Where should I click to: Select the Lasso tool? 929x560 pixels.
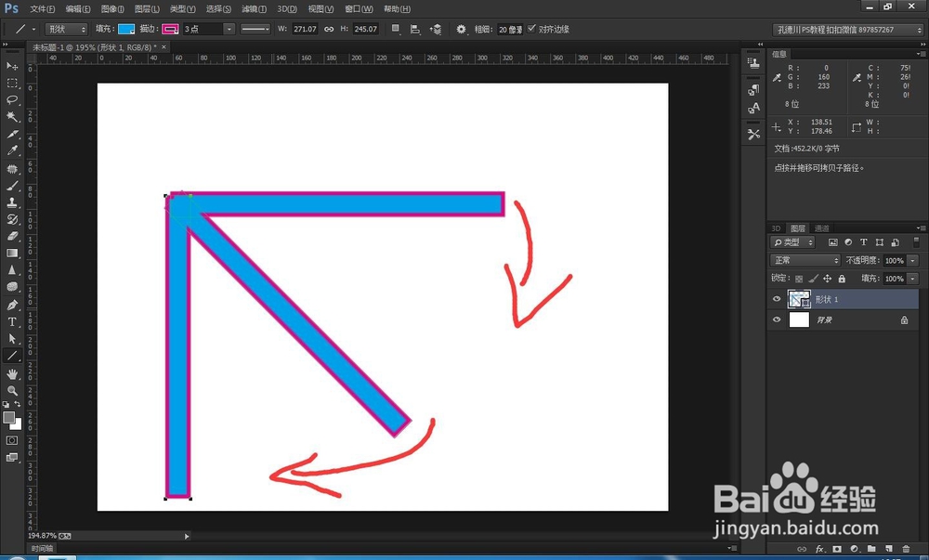click(12, 99)
